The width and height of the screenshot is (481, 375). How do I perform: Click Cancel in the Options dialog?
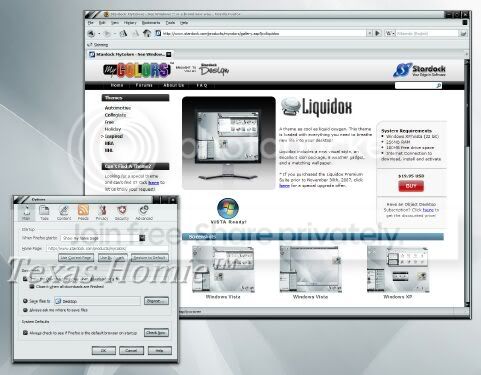[131, 350]
